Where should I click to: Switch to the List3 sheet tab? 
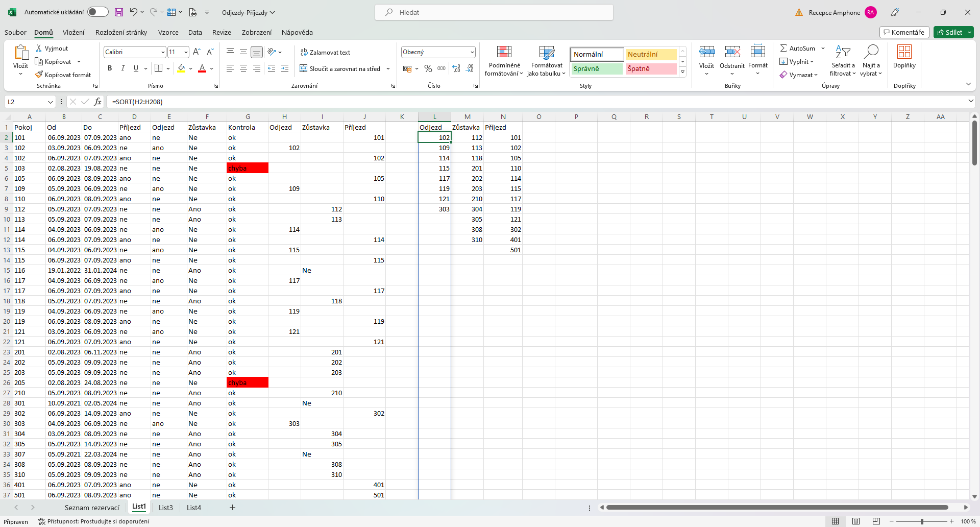[x=165, y=508]
